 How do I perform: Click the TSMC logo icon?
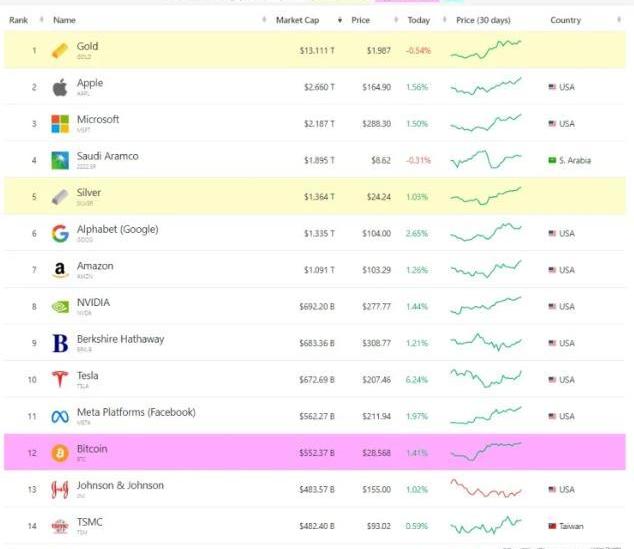[x=60, y=526]
